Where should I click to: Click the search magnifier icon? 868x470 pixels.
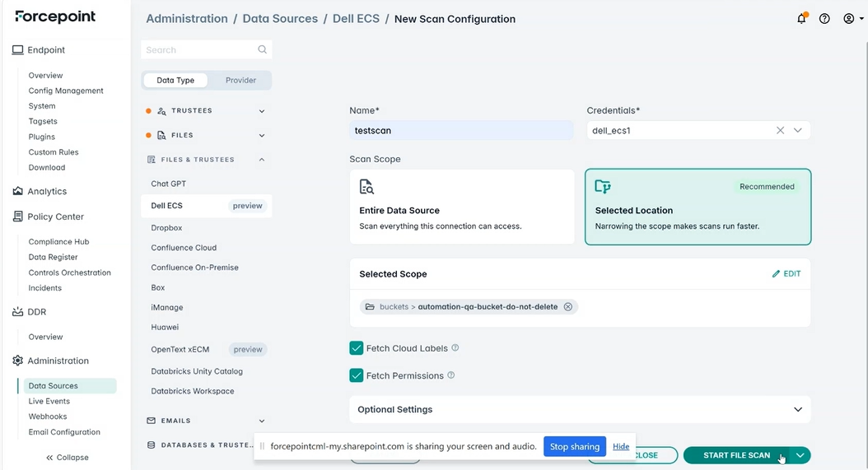[x=263, y=50]
